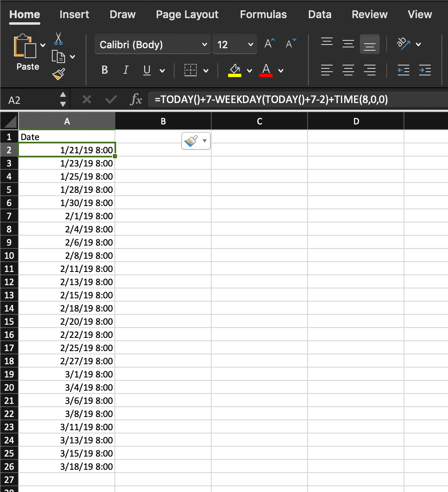Click the Decrease Font Size icon

291,44
